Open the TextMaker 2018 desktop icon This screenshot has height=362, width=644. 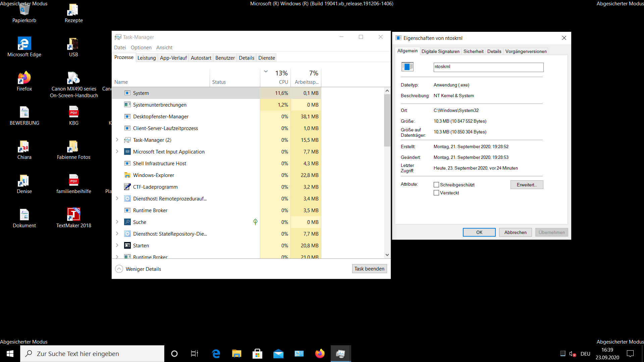click(x=73, y=215)
